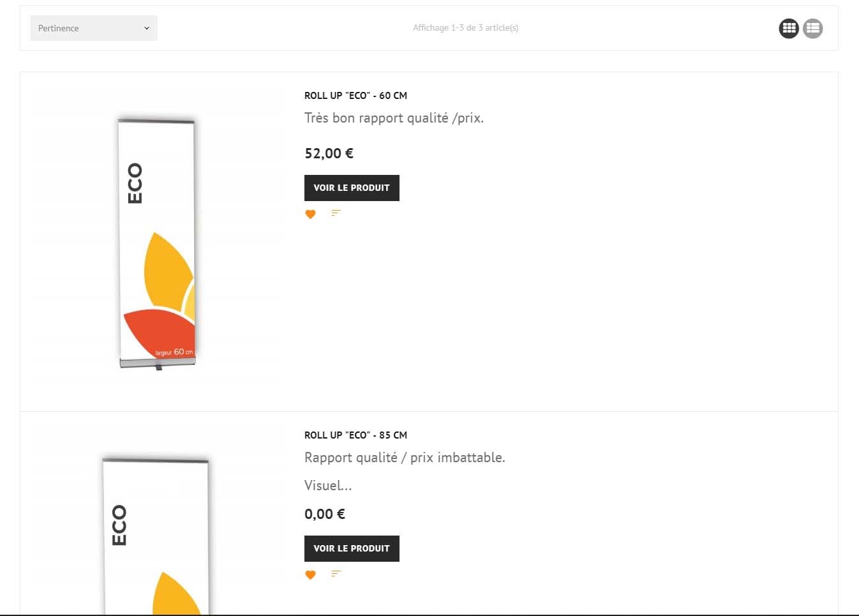Open the ROLL UP "ECO" - 60 CM title link

(x=355, y=95)
